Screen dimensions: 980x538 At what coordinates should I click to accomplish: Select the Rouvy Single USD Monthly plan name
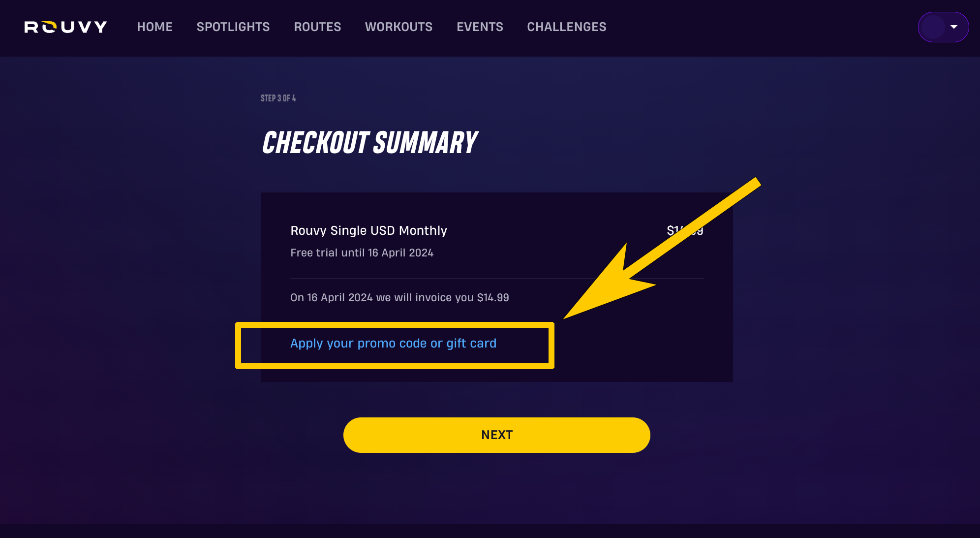pyautogui.click(x=369, y=230)
